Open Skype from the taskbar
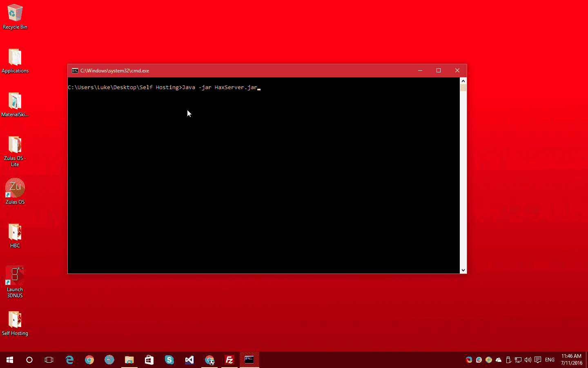Screen dimensions: 588x368 [169, 360]
